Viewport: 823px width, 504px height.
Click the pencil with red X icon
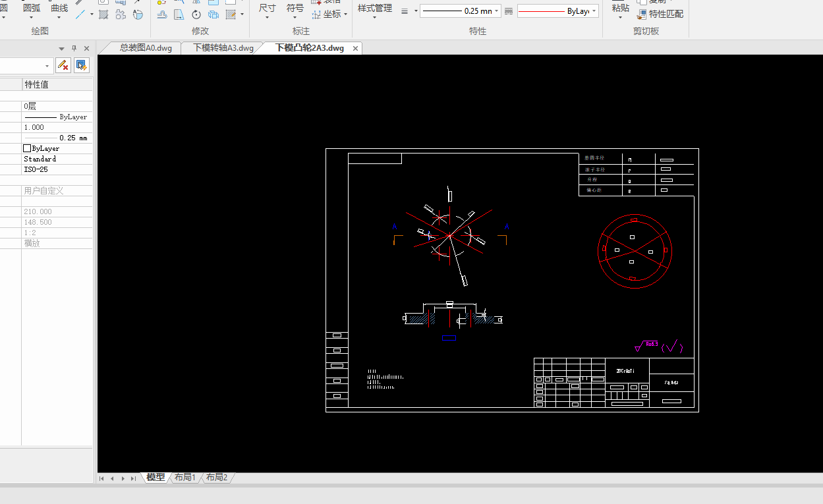[x=63, y=65]
